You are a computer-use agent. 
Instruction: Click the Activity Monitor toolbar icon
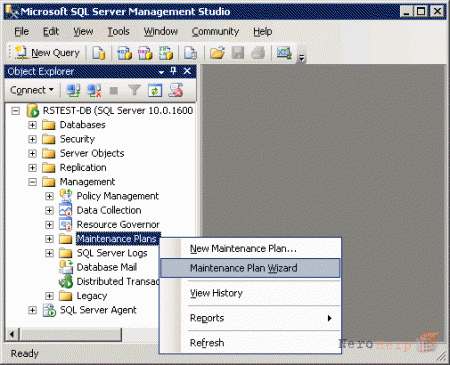284,53
